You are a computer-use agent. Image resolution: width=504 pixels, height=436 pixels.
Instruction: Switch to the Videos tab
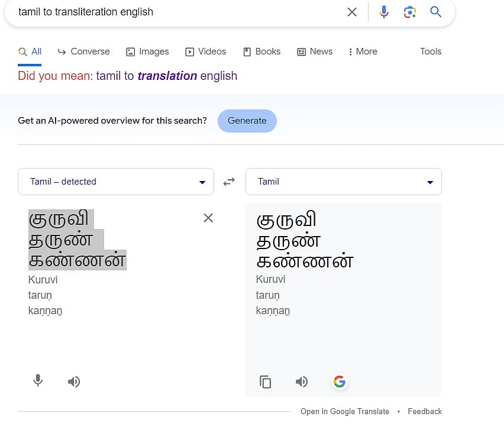[x=206, y=51]
